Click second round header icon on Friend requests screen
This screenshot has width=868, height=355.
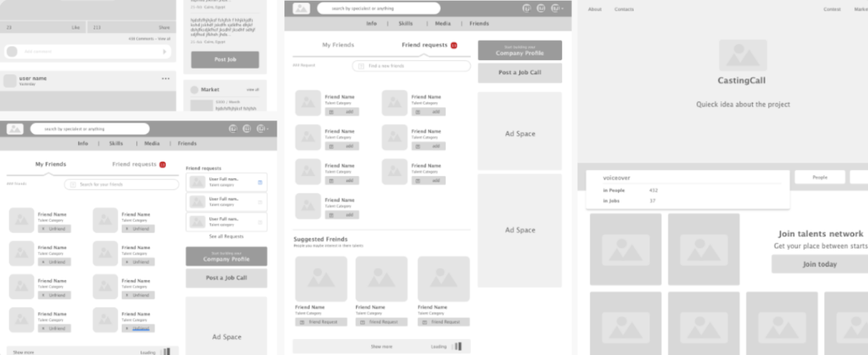(x=541, y=8)
